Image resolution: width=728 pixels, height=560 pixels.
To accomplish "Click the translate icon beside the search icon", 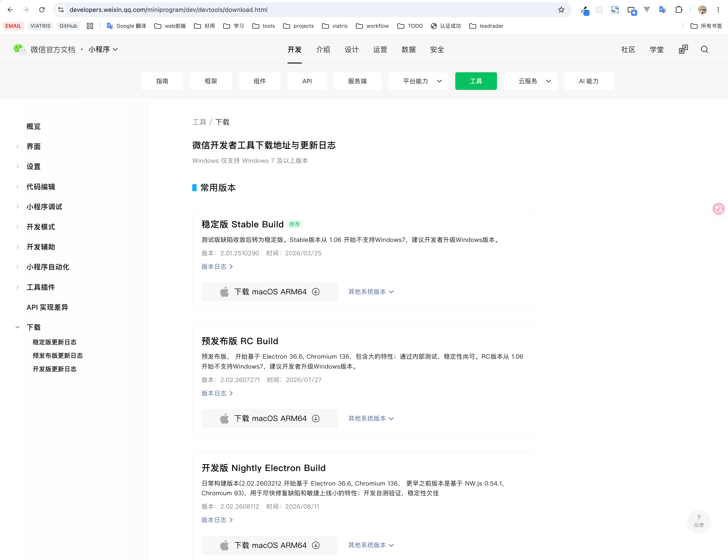I will coord(683,49).
